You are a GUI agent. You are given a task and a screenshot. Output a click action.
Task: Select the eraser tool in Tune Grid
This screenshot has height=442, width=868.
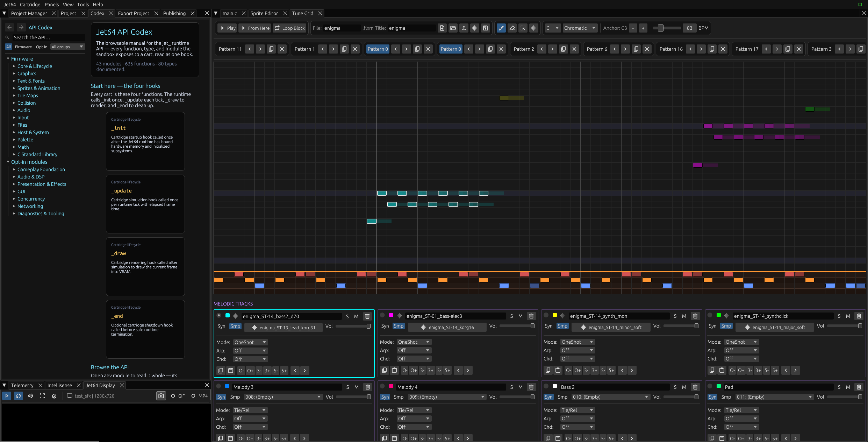click(x=512, y=28)
